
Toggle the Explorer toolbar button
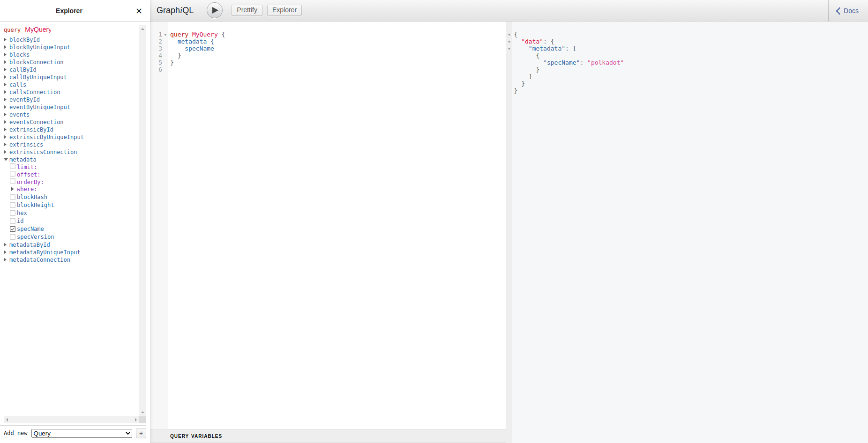click(x=284, y=10)
